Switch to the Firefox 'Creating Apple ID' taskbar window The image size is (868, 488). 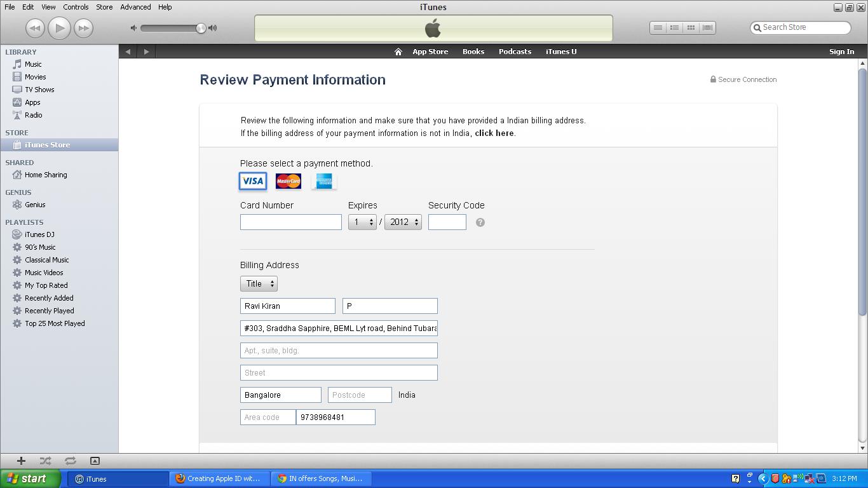coord(220,479)
